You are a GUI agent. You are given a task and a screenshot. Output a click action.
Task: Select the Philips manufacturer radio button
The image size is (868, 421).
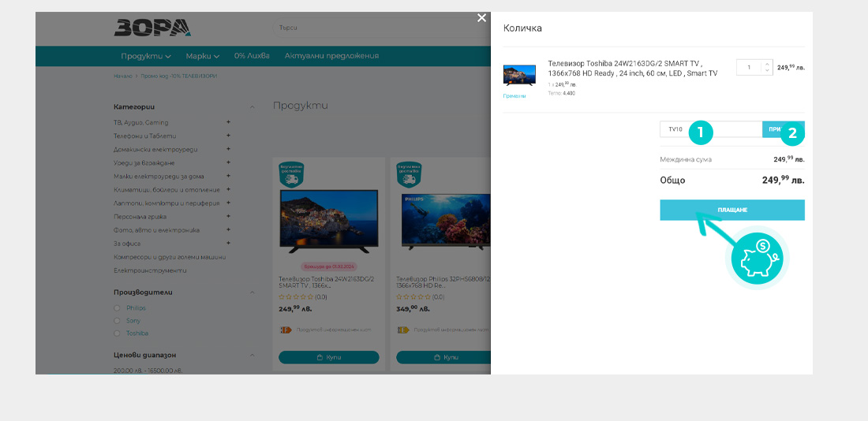tap(117, 308)
